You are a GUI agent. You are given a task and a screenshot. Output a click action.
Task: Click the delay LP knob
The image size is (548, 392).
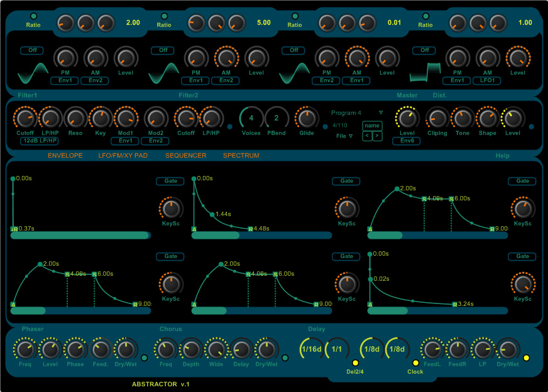click(x=483, y=349)
